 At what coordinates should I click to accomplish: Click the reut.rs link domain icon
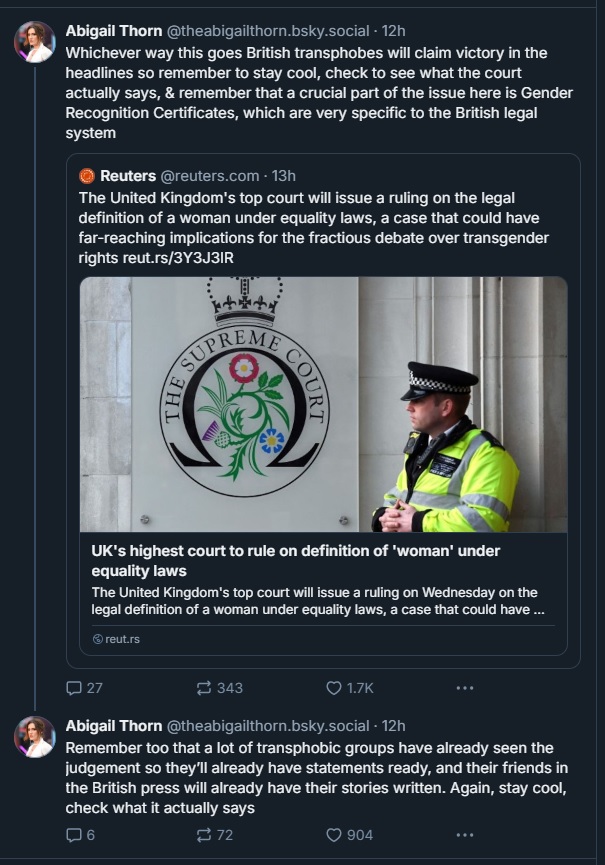click(97, 639)
